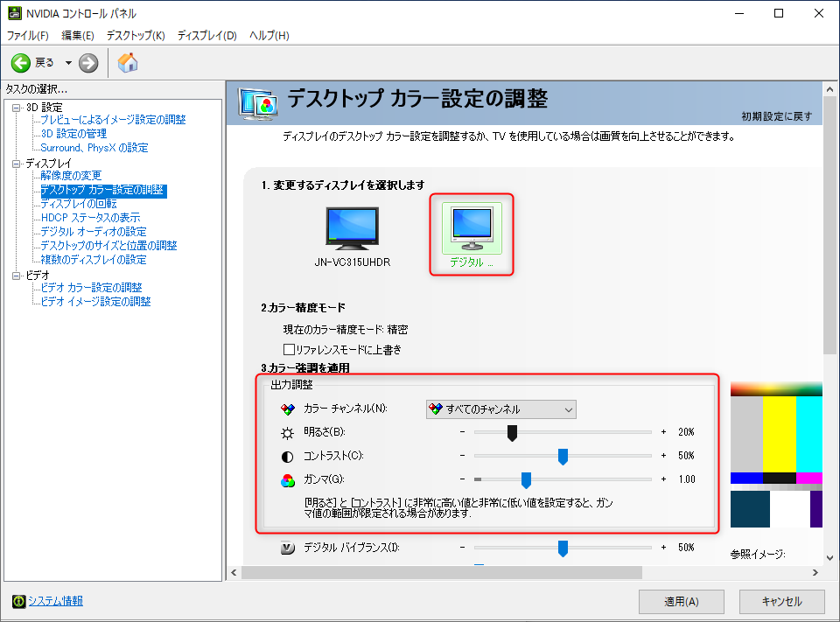
Task: Click the brightness slider plus sign
Action: pyautogui.click(x=663, y=432)
